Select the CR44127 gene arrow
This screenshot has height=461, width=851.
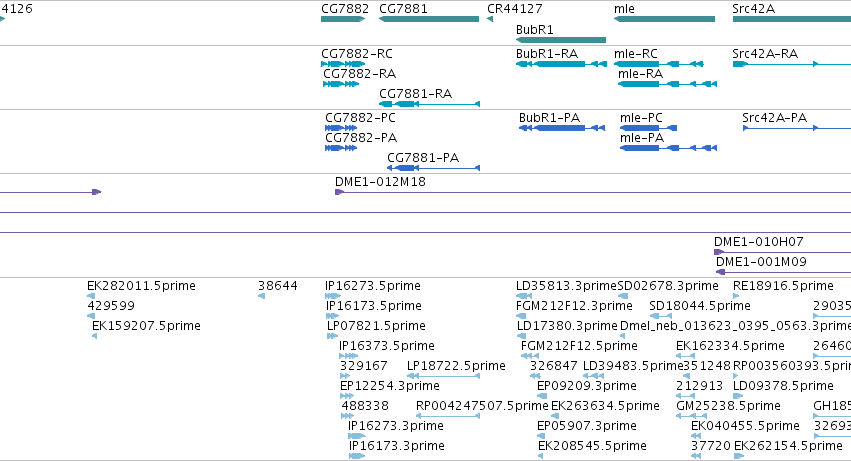click(x=490, y=19)
